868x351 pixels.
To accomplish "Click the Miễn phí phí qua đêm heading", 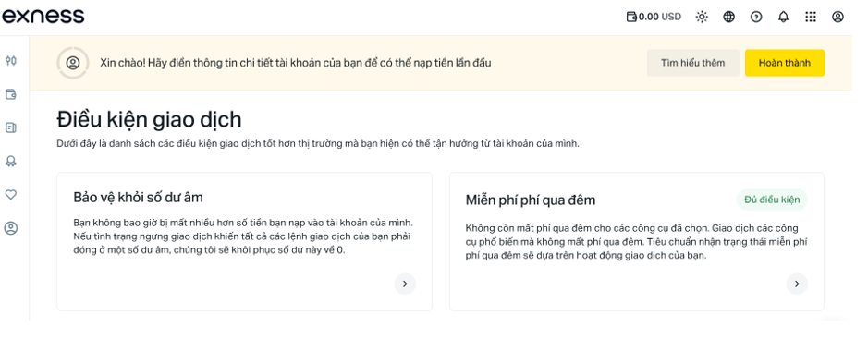I will pyautogui.click(x=531, y=200).
